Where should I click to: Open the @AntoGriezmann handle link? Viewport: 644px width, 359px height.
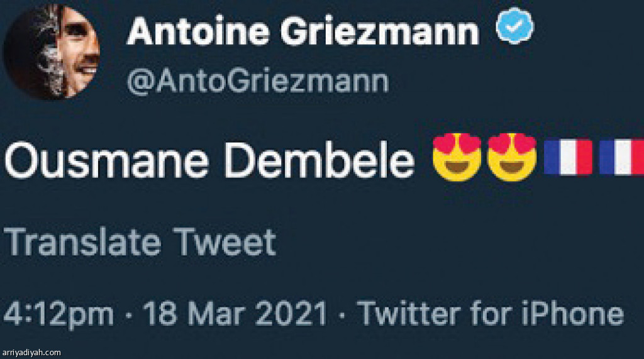click(x=258, y=81)
